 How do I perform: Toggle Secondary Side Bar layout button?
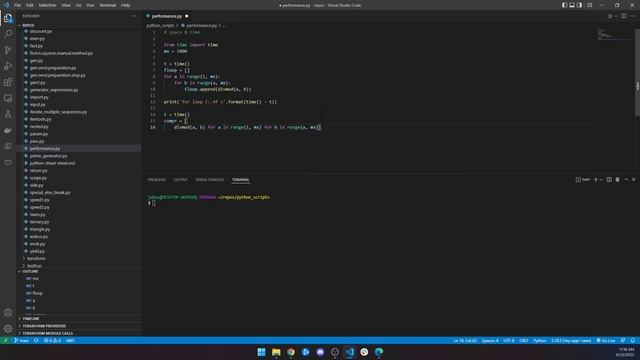pyautogui.click(x=579, y=5)
